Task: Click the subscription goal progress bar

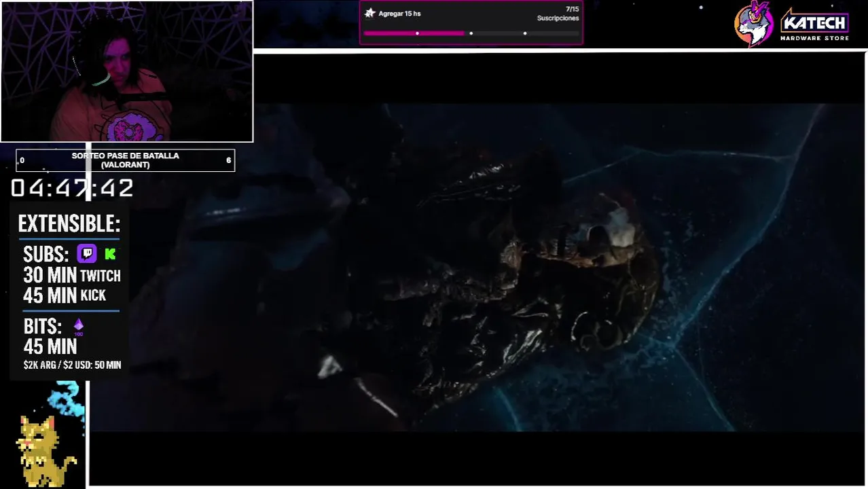Action: click(x=471, y=33)
